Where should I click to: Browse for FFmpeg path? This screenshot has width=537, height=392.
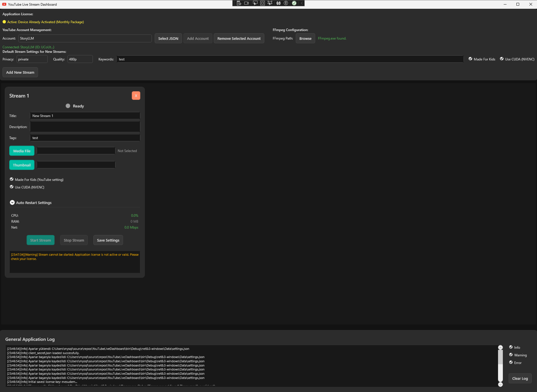click(x=305, y=38)
